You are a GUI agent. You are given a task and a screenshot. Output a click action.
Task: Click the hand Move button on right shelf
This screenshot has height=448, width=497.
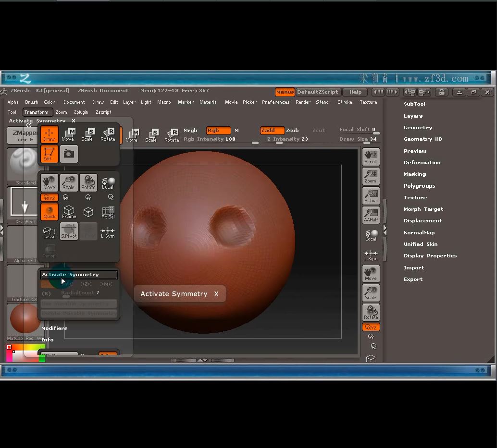[x=371, y=274]
